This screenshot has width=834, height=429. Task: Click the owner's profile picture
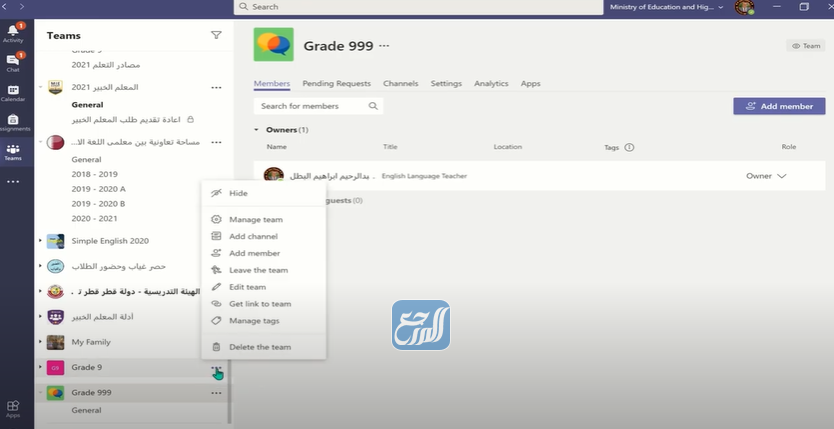pos(273,175)
